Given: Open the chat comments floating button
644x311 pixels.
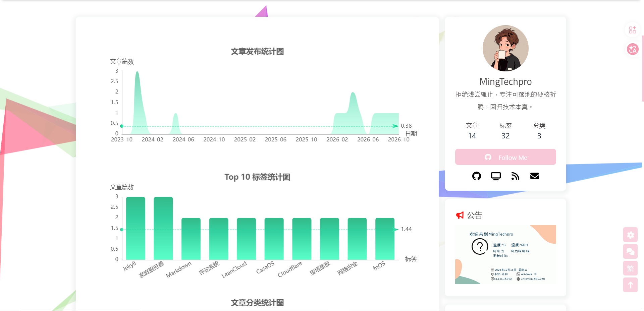Looking at the screenshot, I should coord(630,251).
